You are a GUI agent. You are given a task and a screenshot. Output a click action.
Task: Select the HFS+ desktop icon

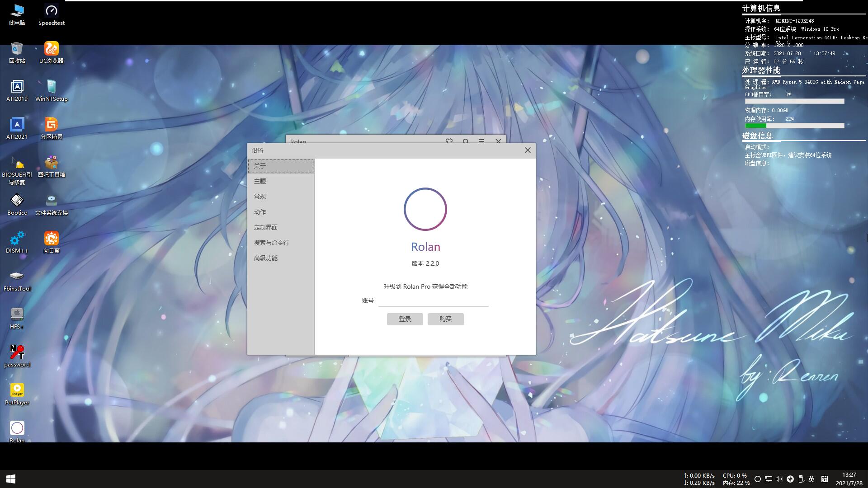pos(17,318)
